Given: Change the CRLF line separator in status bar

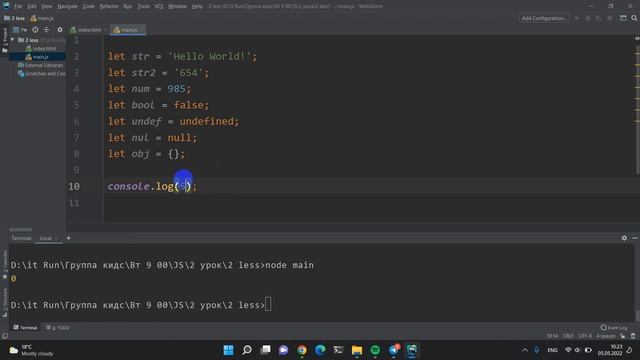Looking at the screenshot, I should click(x=568, y=336).
